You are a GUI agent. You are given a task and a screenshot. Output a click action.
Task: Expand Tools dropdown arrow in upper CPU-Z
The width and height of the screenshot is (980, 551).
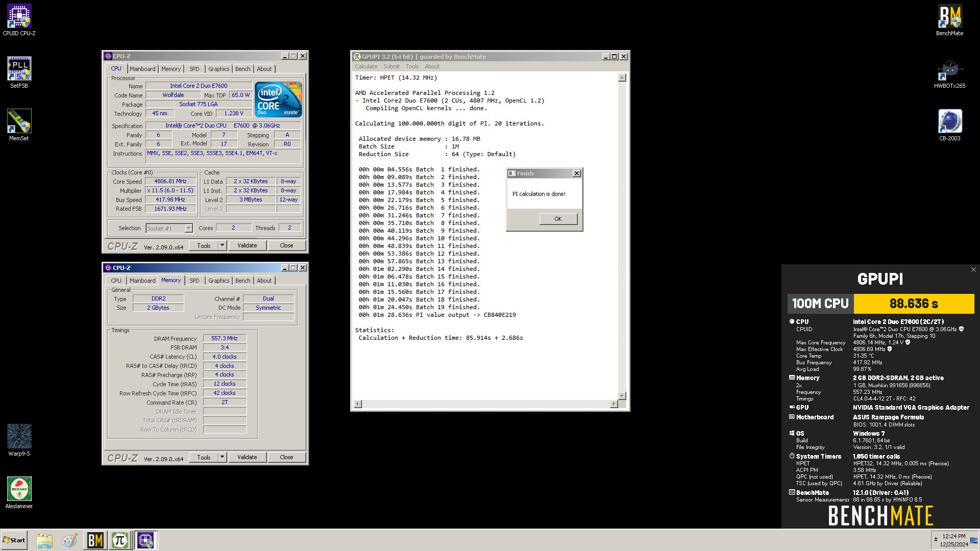(x=222, y=245)
